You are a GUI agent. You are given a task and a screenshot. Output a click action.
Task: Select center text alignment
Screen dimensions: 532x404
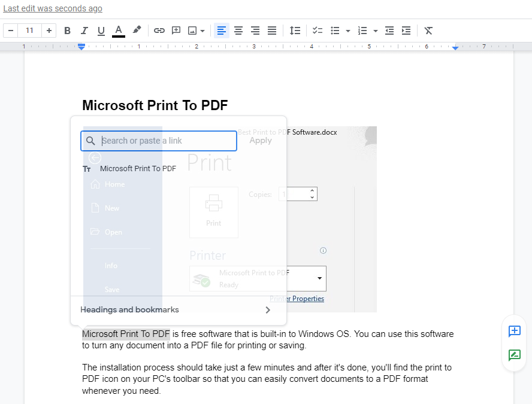(x=238, y=31)
